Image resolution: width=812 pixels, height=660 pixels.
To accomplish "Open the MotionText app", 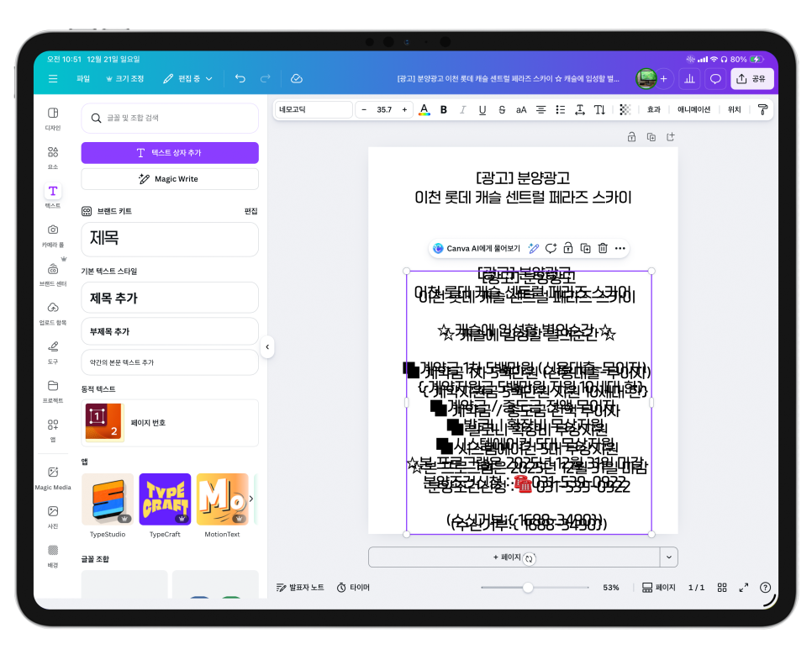I will [x=222, y=499].
